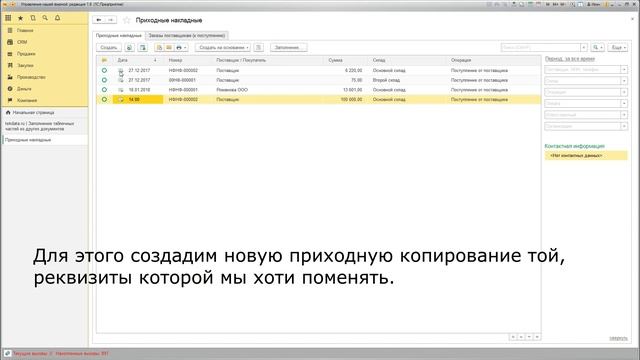Click the свернуть link at bottom right
640x360 pixels.
coord(618,338)
